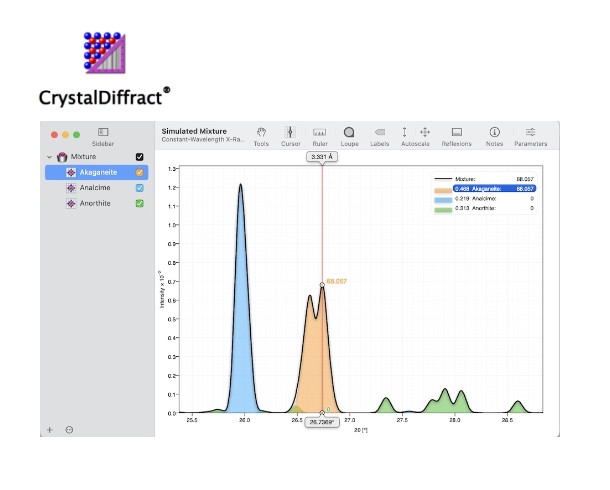Uncheck the Mixture visibility checkbox
The height and width of the screenshot is (490, 610).
pyautogui.click(x=140, y=157)
